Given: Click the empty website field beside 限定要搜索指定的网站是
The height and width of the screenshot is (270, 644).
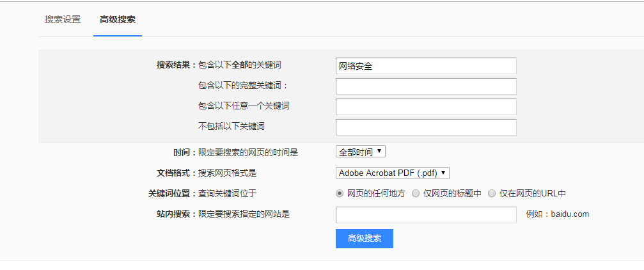Looking at the screenshot, I should [426, 214].
